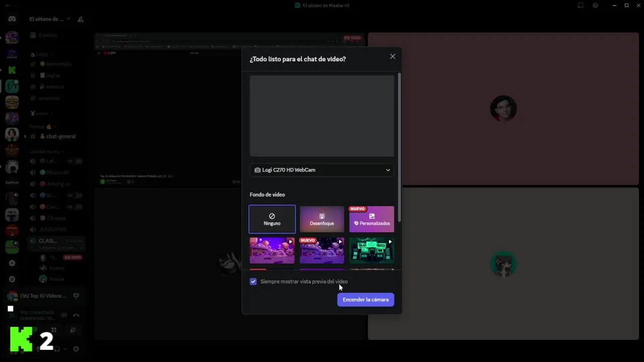
Task: Join the Chupiss voice channel
Action: click(x=56, y=218)
